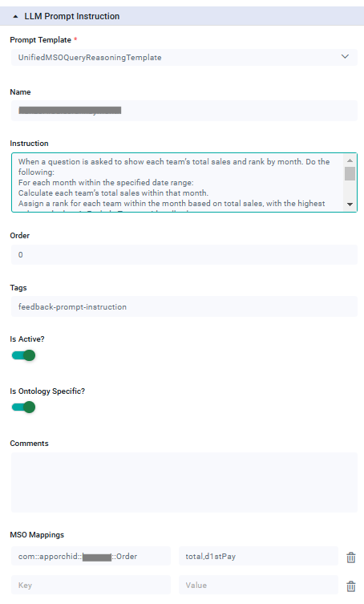Click the Order field showing 0
This screenshot has width=364, height=604.
184,254
